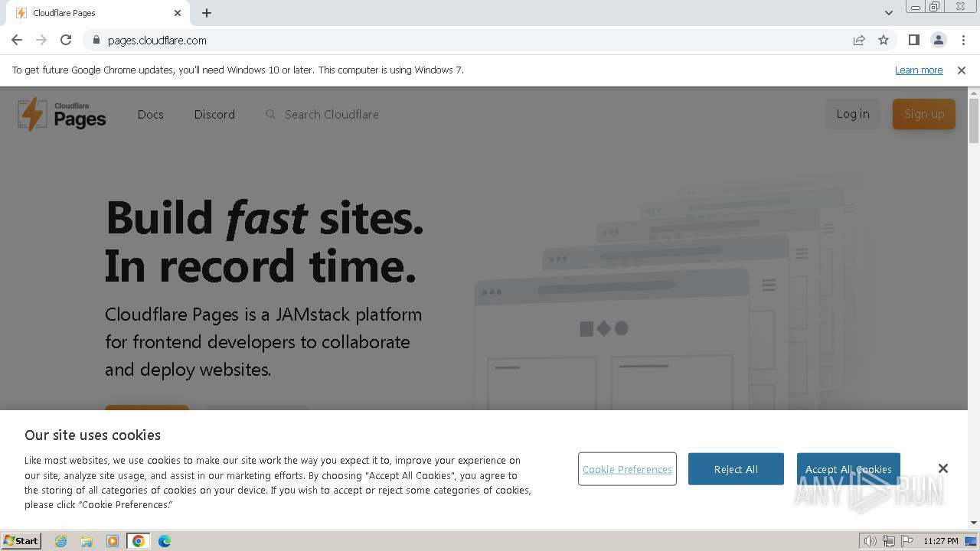Reload the page with the refresh icon
Screen dimensions: 980x551
pyautogui.click(x=66, y=40)
